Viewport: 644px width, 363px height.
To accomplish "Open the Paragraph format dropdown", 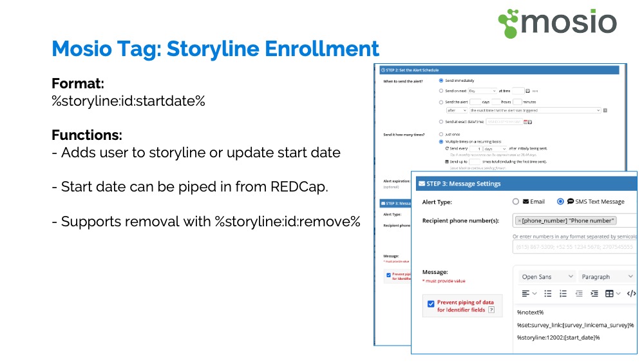I will (607, 277).
